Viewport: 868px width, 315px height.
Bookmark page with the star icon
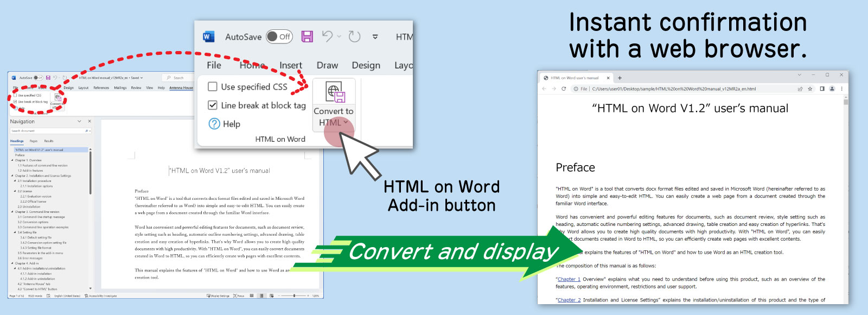[x=810, y=89]
